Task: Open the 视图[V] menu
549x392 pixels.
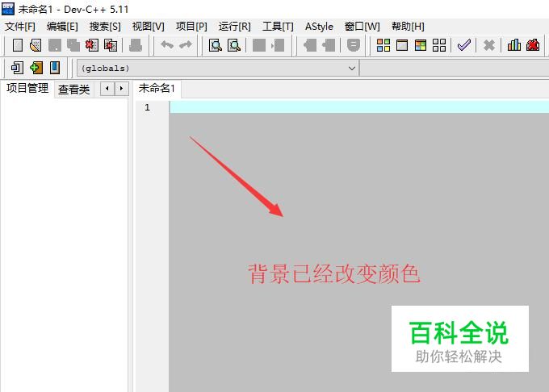Action: (x=148, y=27)
